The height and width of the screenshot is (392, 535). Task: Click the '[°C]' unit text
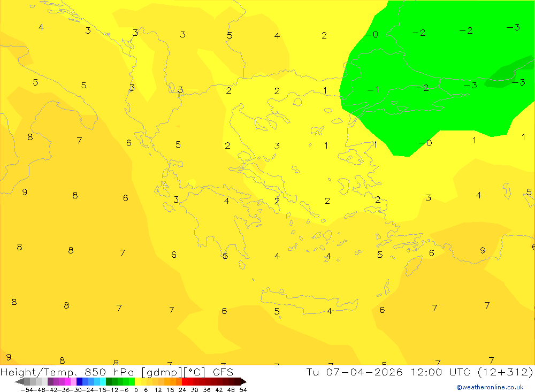point(195,372)
